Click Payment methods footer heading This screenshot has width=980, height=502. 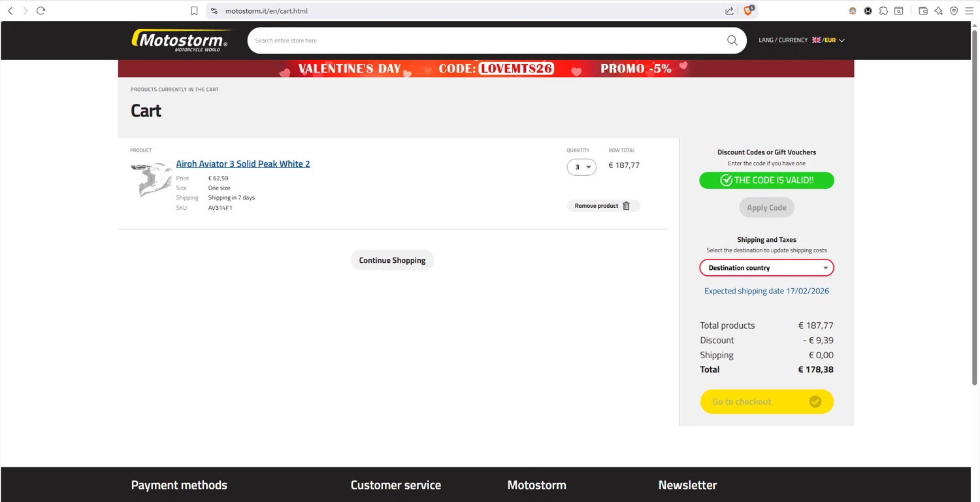click(x=179, y=485)
